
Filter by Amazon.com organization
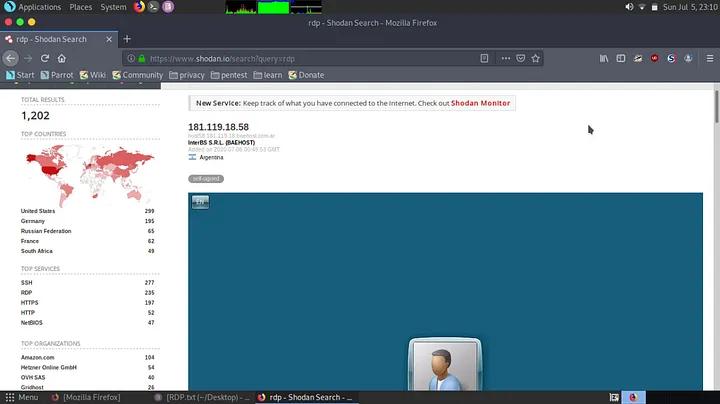pos(38,358)
